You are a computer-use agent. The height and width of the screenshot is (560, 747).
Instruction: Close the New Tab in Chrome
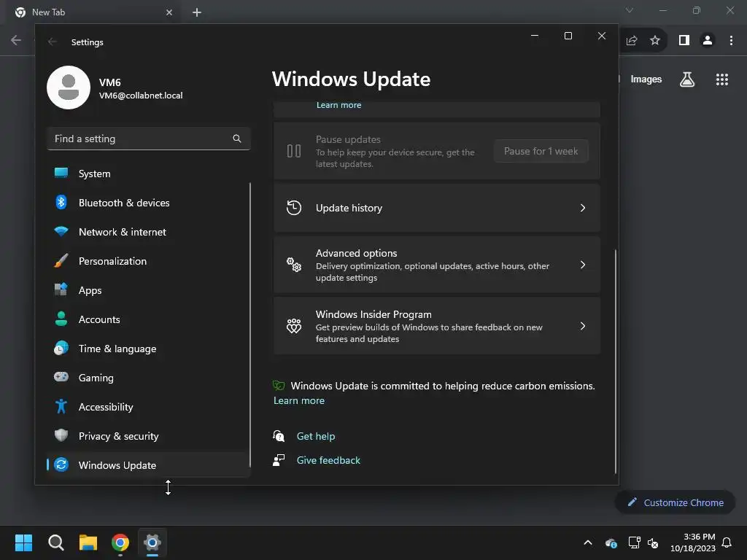pos(169,12)
